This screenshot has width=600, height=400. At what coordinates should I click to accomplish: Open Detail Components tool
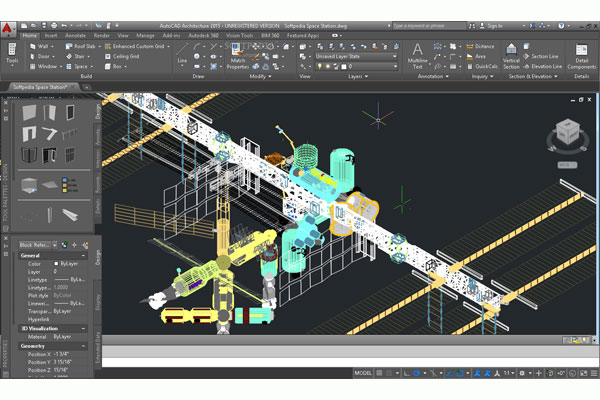coord(581,56)
